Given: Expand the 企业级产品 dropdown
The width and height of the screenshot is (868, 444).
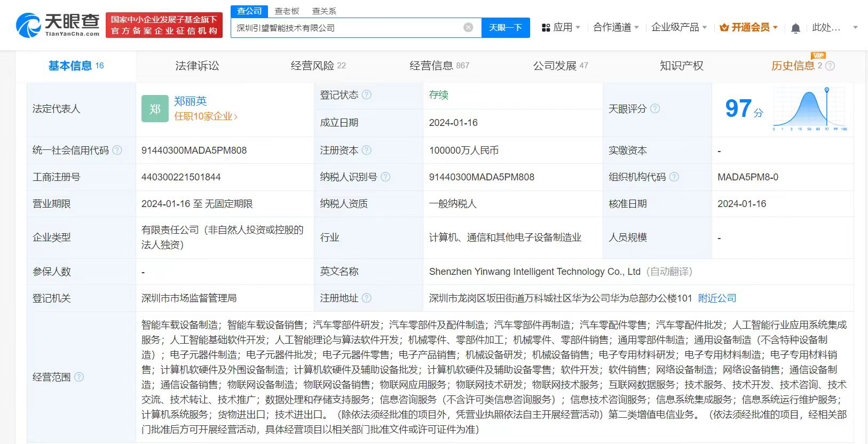Looking at the screenshot, I should coord(705,28).
